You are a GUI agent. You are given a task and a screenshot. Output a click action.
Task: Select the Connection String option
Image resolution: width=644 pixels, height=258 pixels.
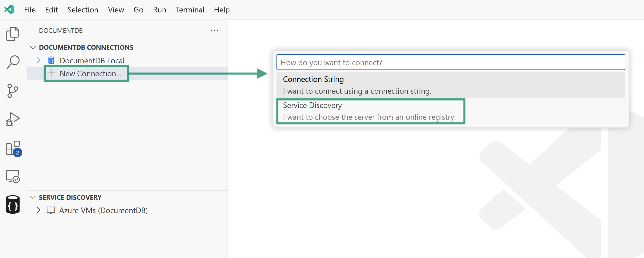(x=357, y=85)
